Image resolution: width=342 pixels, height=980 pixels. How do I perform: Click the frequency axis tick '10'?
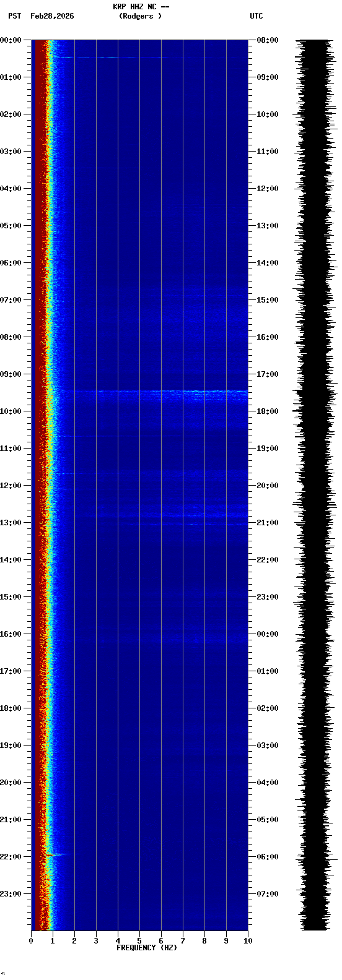[248, 941]
